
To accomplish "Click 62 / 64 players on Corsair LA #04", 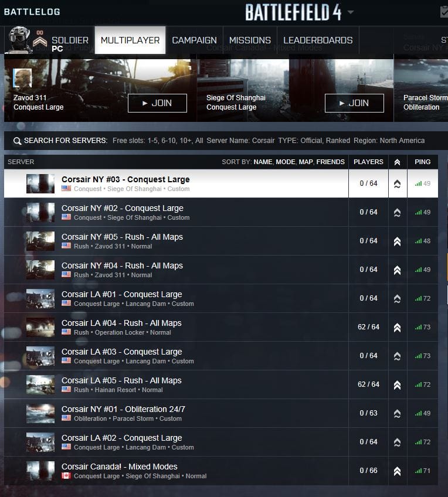I will 368,327.
